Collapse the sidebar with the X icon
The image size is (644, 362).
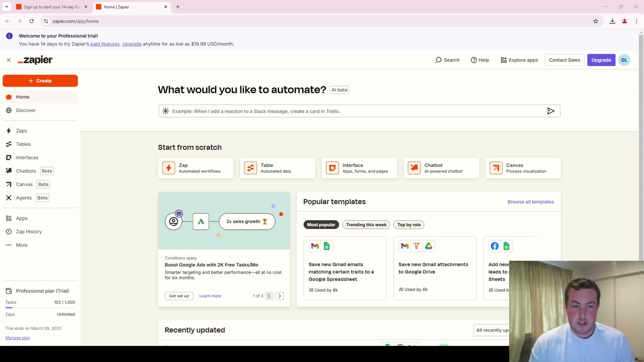9,60
